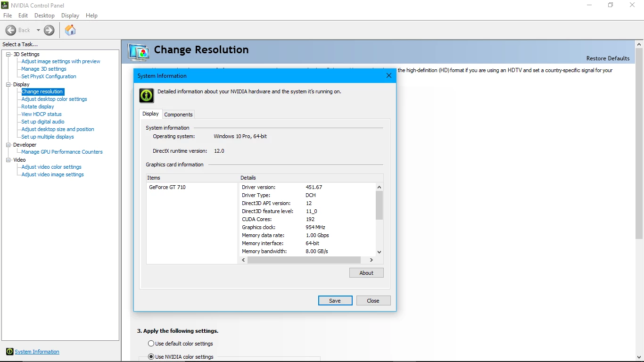Viewport: 644px width, 362px height.
Task: Click details horizontal scroll-right arrow
Action: click(372, 260)
